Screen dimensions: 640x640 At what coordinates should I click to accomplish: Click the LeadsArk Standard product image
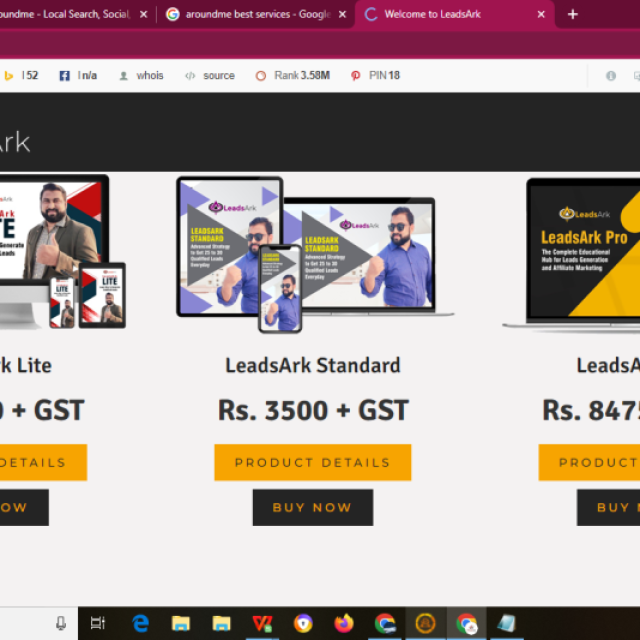(x=315, y=254)
